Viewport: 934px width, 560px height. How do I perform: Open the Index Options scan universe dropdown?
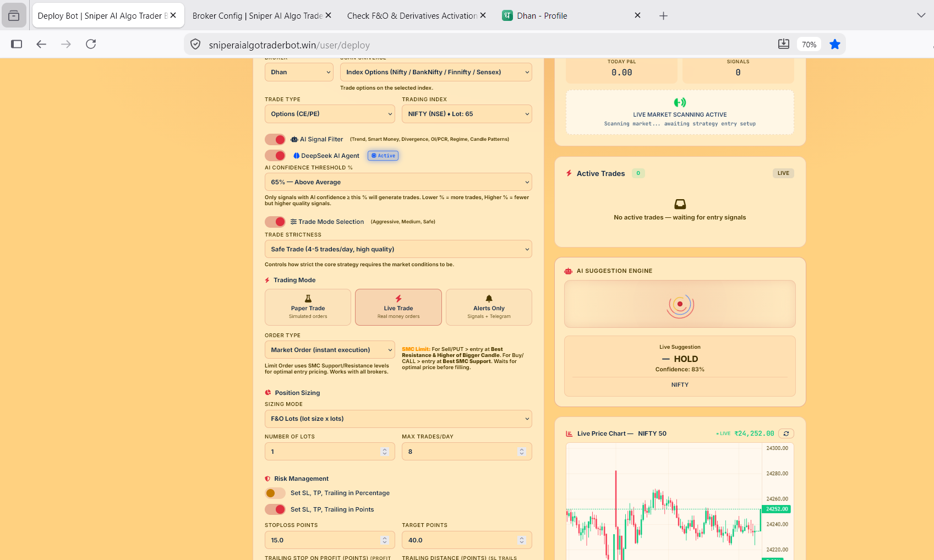pos(436,72)
